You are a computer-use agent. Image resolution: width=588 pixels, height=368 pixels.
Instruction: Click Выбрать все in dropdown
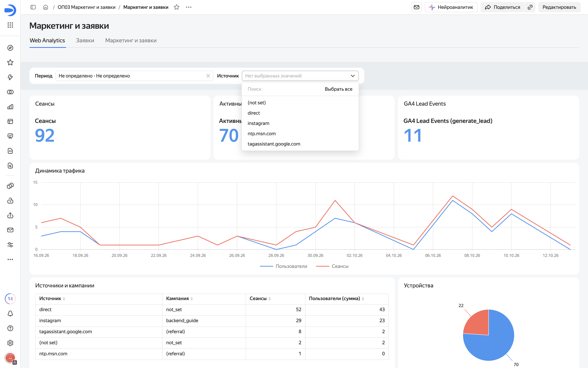338,89
